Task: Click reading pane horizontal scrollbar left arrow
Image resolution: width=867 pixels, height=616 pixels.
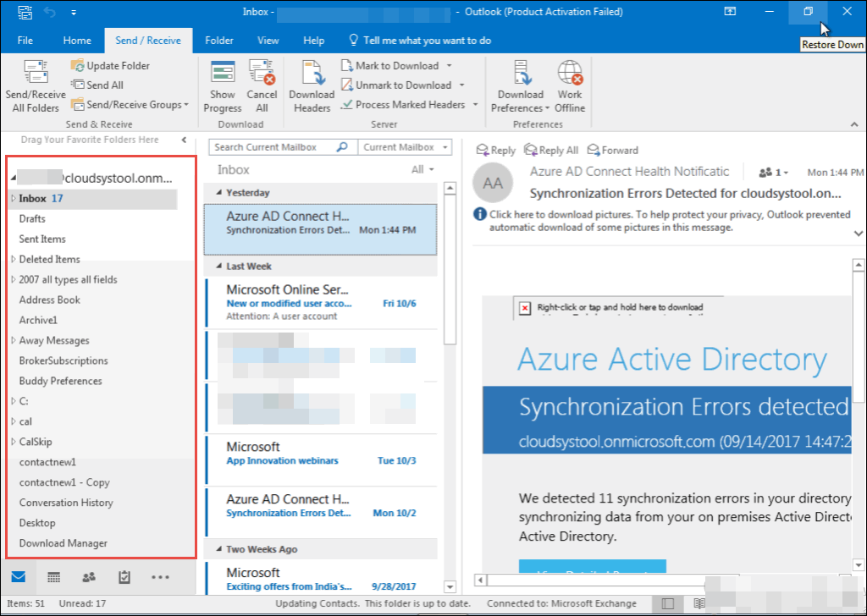Action: coord(481,580)
